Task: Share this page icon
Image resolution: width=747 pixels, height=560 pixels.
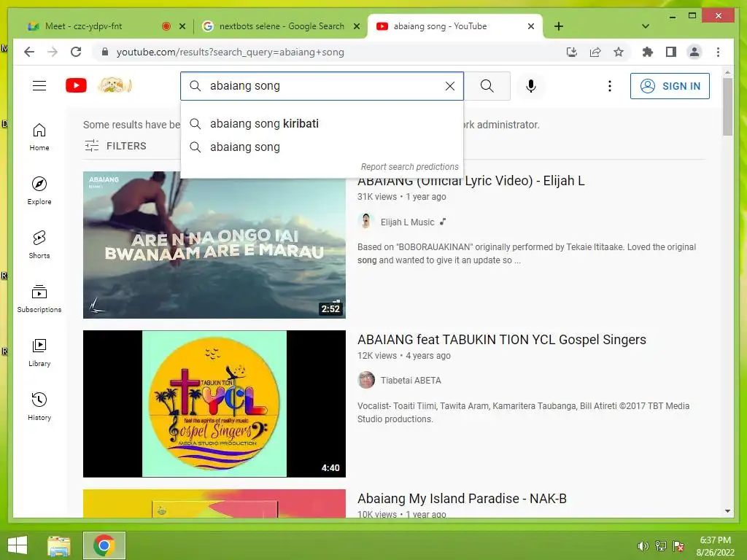Action: 595,52
